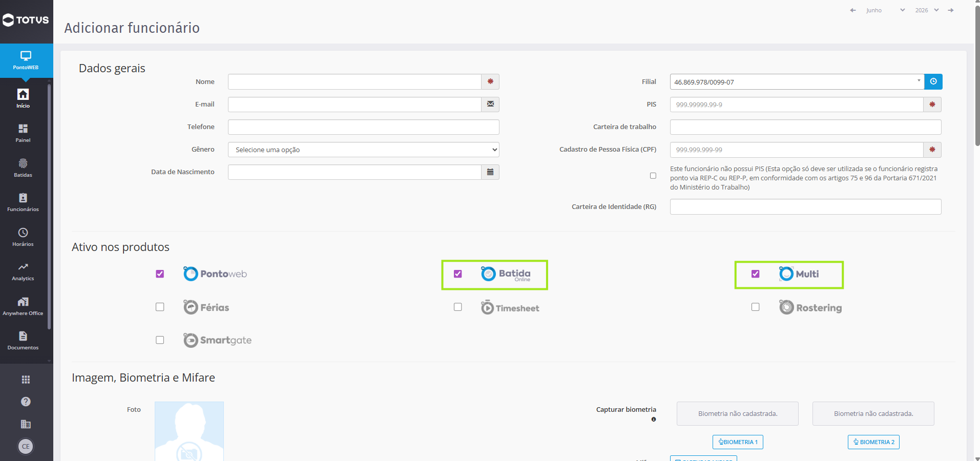Go to previous month arrow
Viewport: 980px width, 461px height.
pyautogui.click(x=853, y=10)
